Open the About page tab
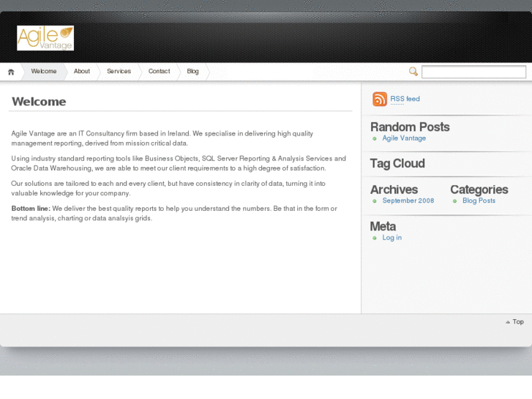 pos(82,71)
